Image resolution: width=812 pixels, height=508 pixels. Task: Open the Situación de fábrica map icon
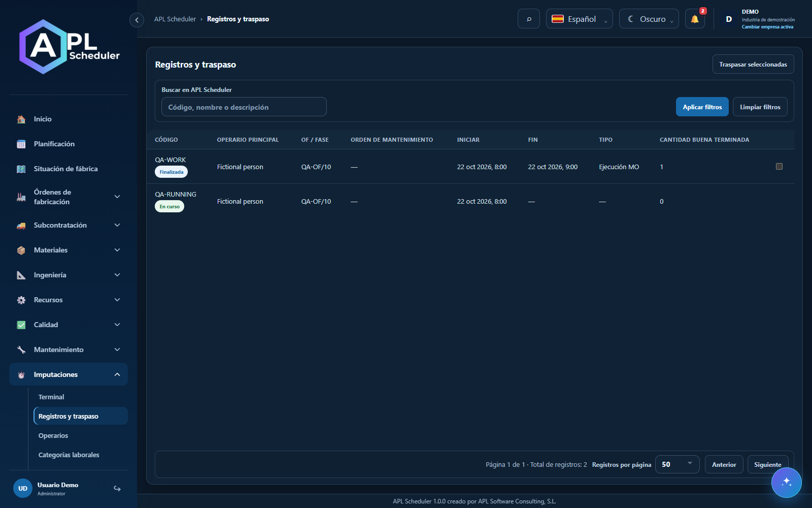(x=21, y=169)
